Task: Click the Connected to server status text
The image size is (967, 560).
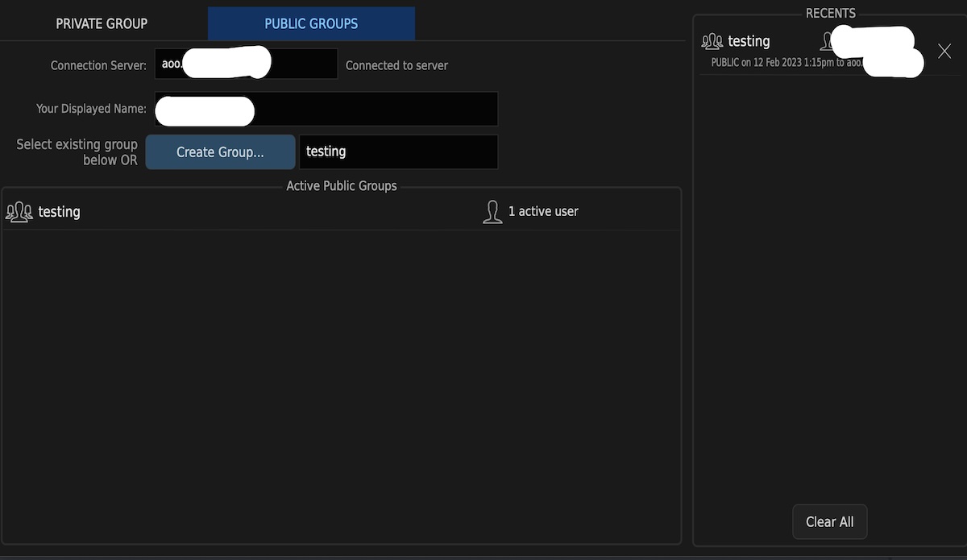Action: tap(396, 65)
